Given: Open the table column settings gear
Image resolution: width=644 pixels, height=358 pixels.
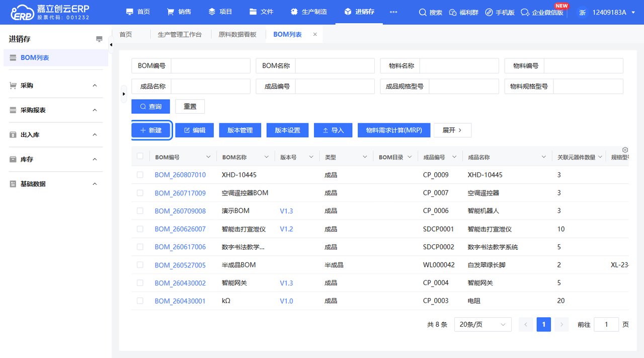Looking at the screenshot, I should pyautogui.click(x=625, y=150).
